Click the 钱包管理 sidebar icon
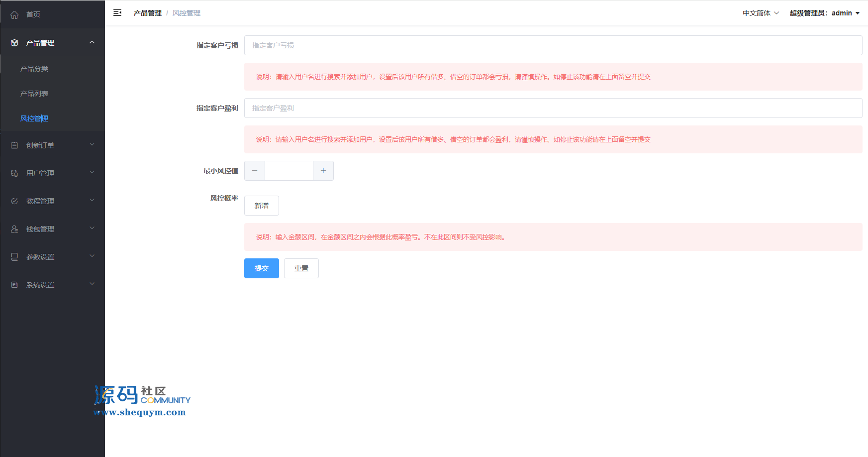 14,229
